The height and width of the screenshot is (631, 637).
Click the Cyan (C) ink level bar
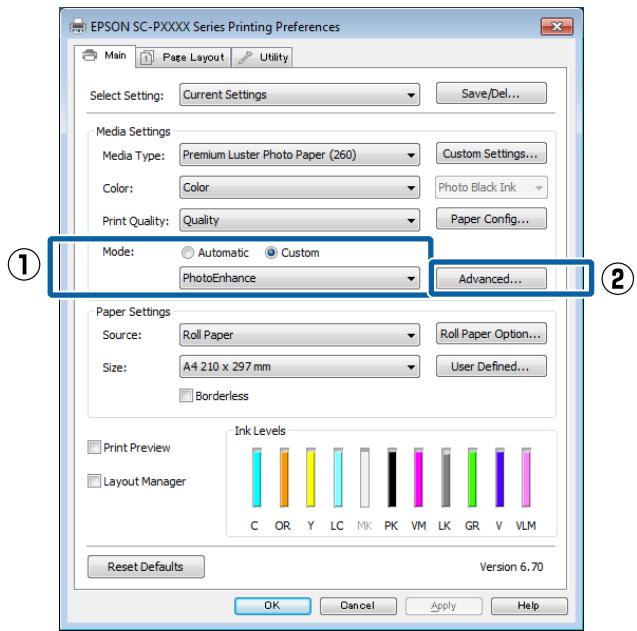point(256,477)
